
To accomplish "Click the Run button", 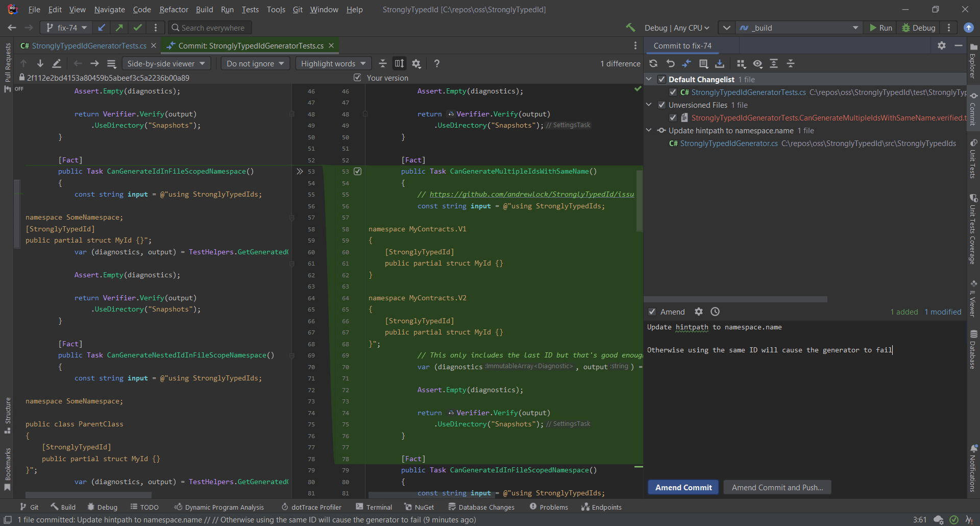I will [881, 28].
